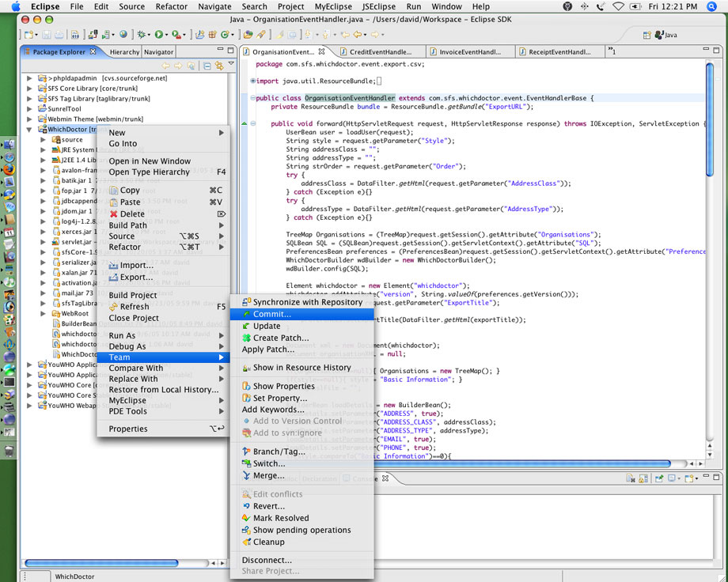The width and height of the screenshot is (728, 582).
Task: Toggle Link with Editor in Package Explorer
Action: click(x=220, y=66)
